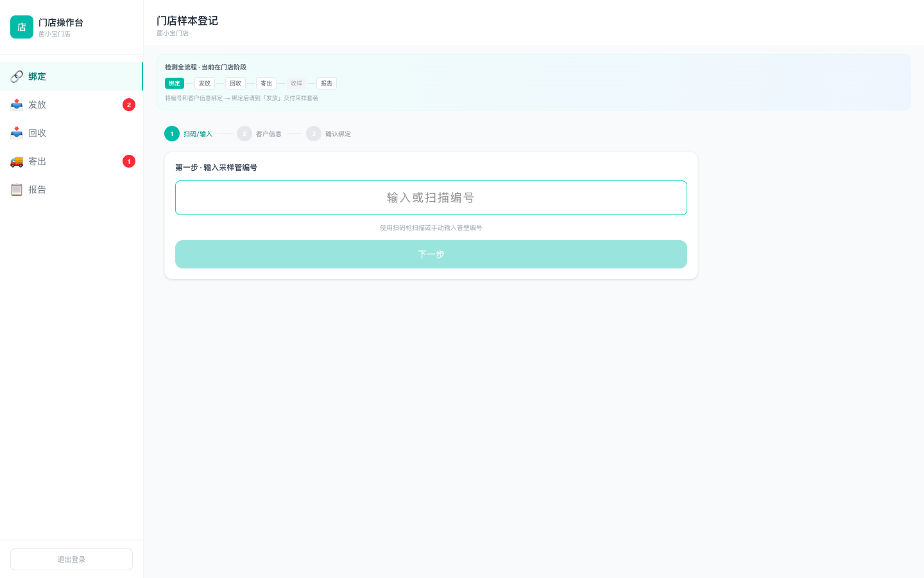The image size is (924, 578).
Task: Click the 发放 tray icon in sidebar
Action: coord(17,105)
